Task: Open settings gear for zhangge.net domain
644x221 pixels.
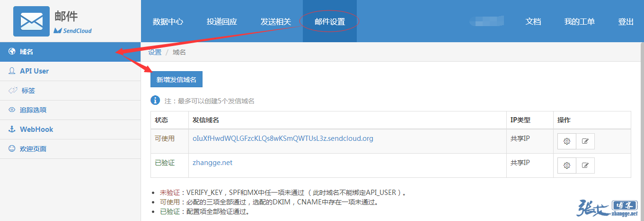Action: click(567, 166)
